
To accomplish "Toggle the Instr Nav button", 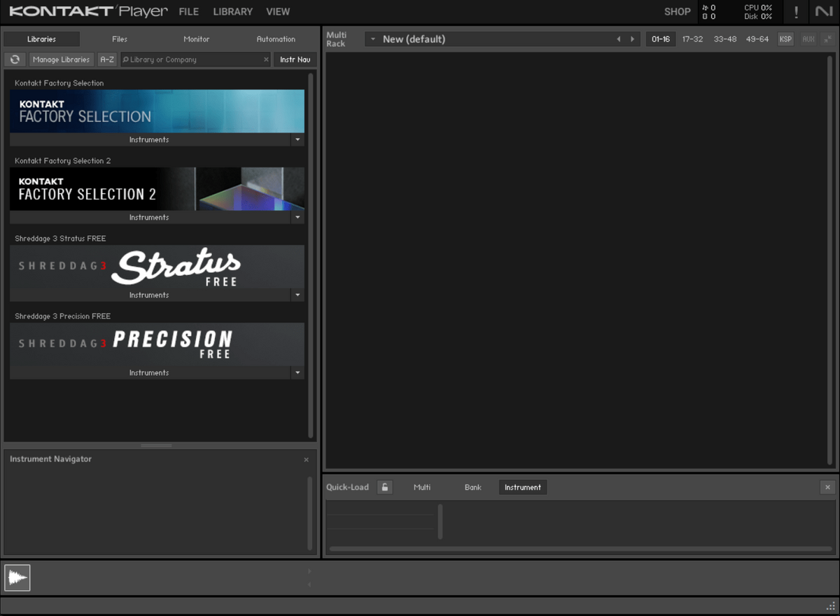I will [295, 59].
